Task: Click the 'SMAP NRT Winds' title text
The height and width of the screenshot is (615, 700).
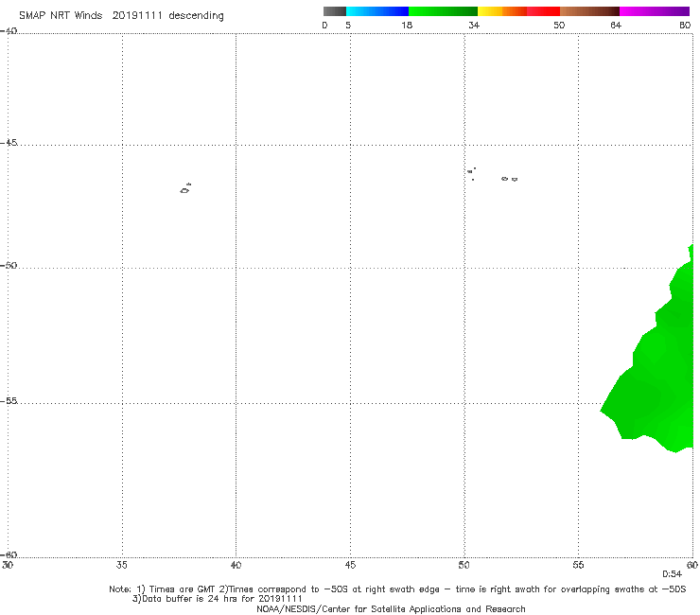Action: (x=61, y=15)
